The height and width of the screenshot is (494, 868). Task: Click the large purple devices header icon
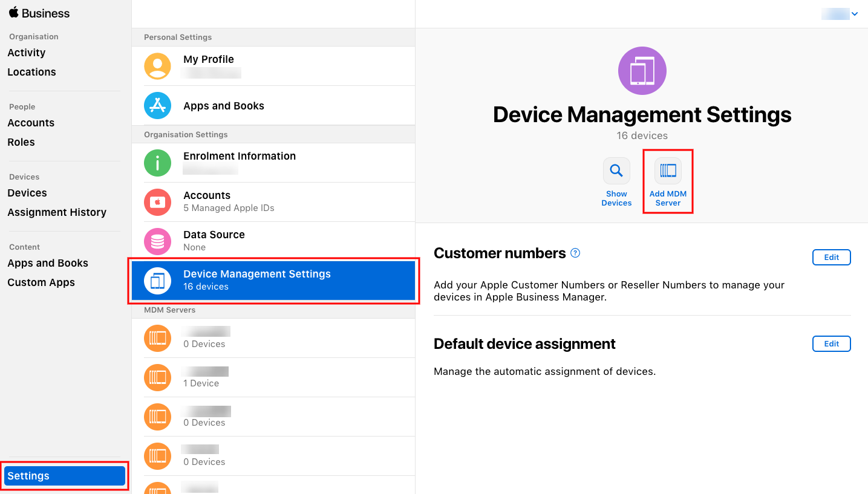[x=642, y=71]
